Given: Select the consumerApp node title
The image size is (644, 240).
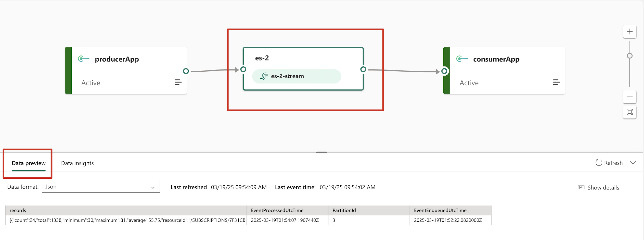Looking at the screenshot, I should coord(496,59).
